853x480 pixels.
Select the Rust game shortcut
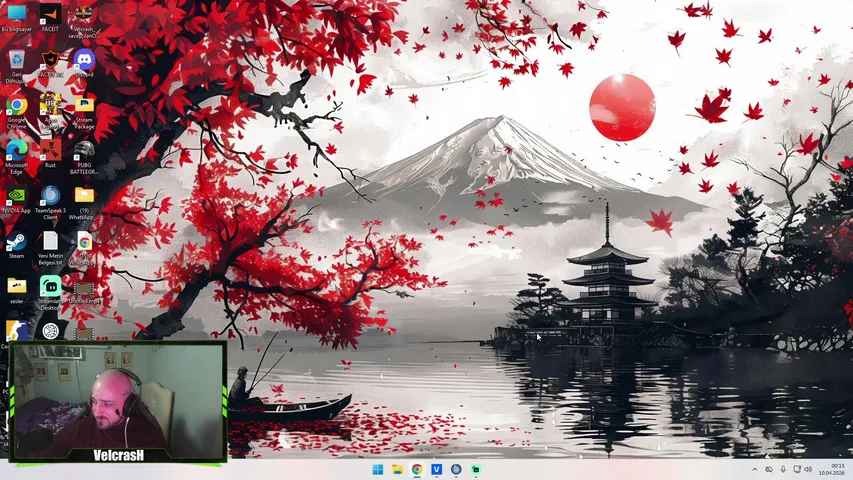tap(50, 154)
